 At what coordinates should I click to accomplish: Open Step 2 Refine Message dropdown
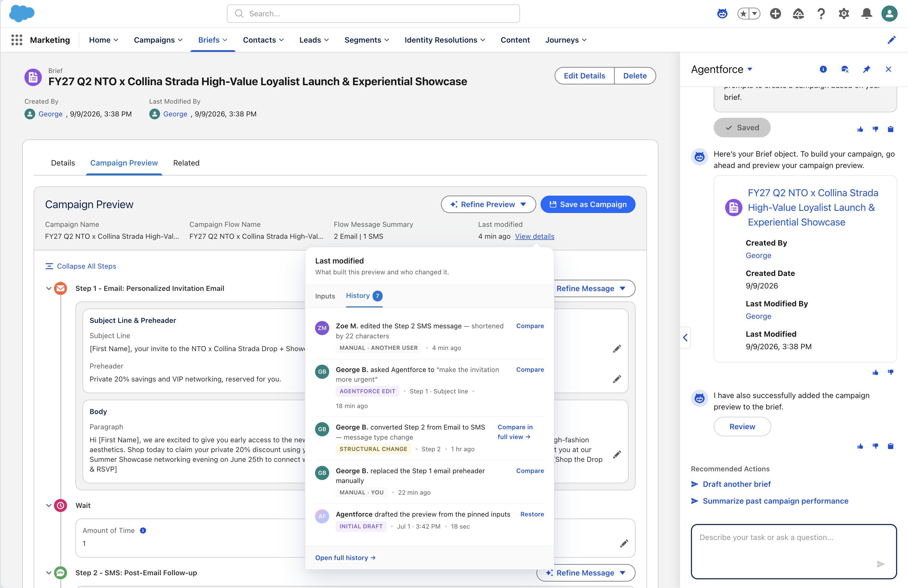click(586, 573)
